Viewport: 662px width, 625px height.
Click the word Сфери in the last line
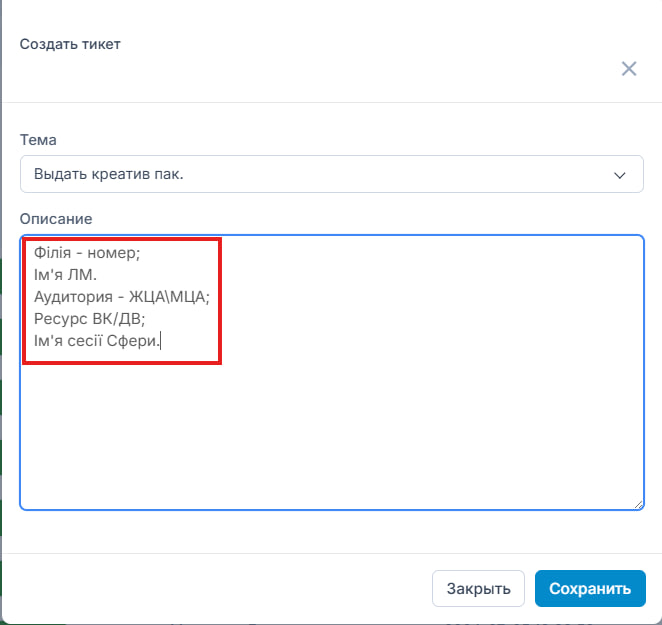[x=136, y=342]
